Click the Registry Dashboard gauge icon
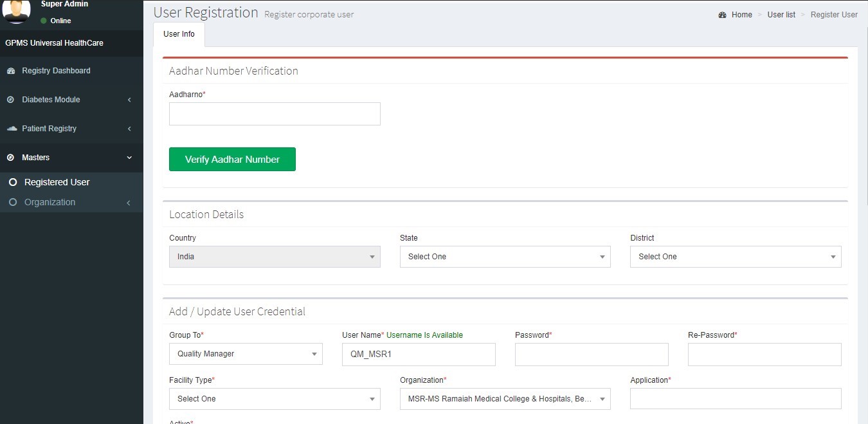The image size is (868, 424). tap(11, 71)
